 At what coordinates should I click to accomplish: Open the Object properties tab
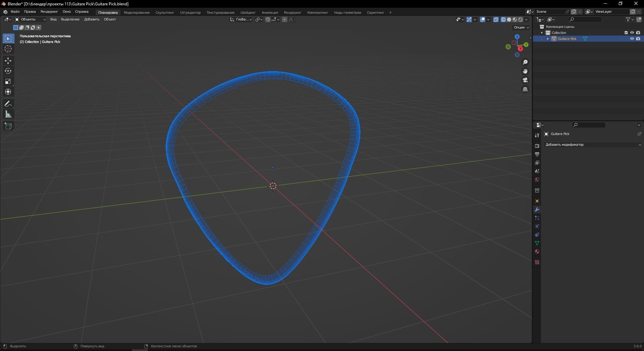[537, 201]
